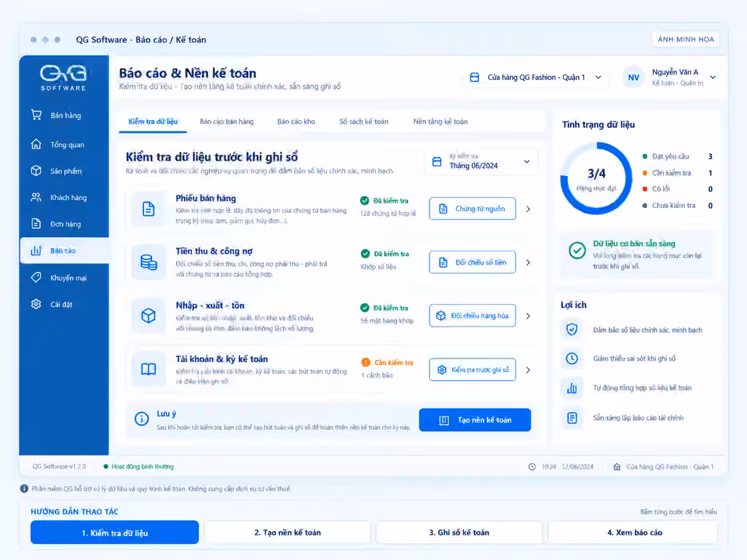
Task: Click the Nhập - xuất - tồn cube icon
Action: (149, 316)
